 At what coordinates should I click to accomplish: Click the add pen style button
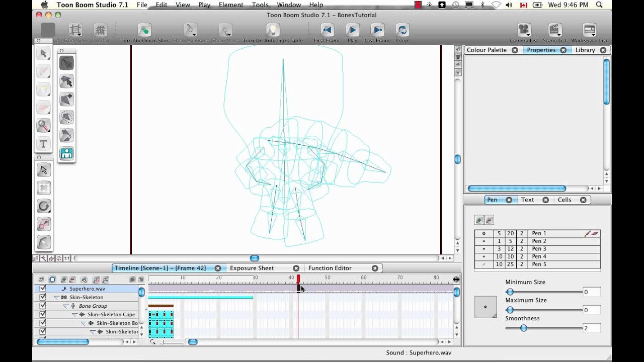tap(479, 220)
